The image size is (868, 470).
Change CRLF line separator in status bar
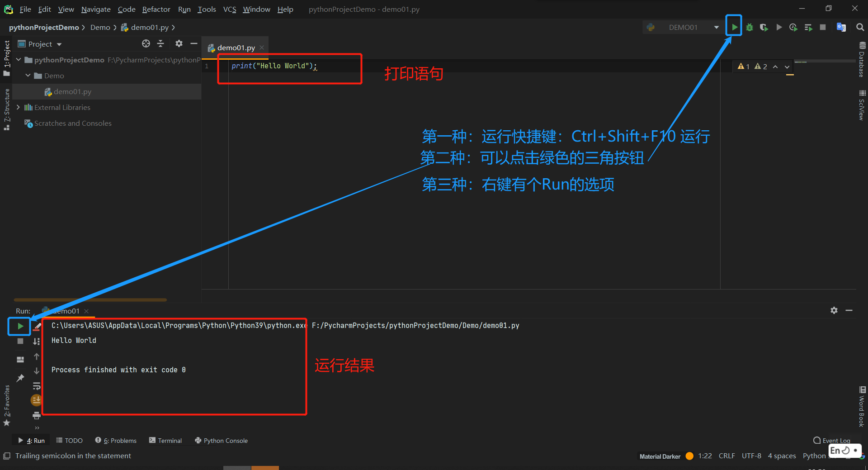pyautogui.click(x=726, y=456)
